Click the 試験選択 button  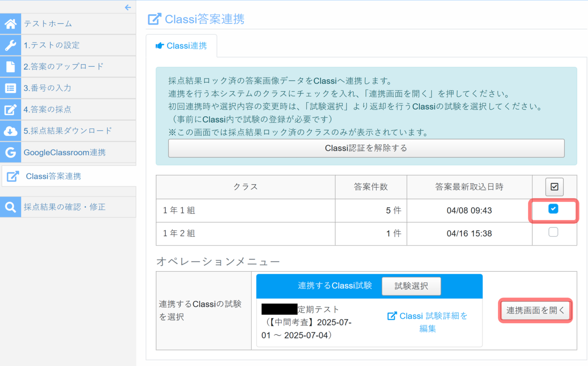coord(411,286)
